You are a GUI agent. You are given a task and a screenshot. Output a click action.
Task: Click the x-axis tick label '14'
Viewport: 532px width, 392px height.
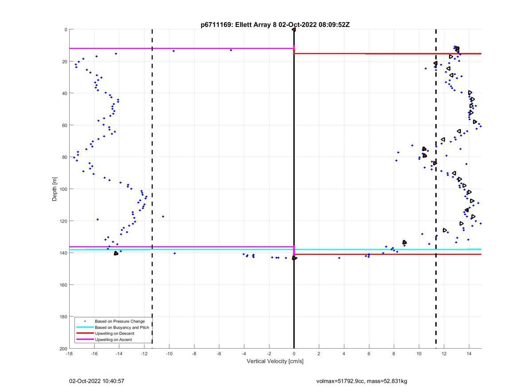click(x=469, y=353)
